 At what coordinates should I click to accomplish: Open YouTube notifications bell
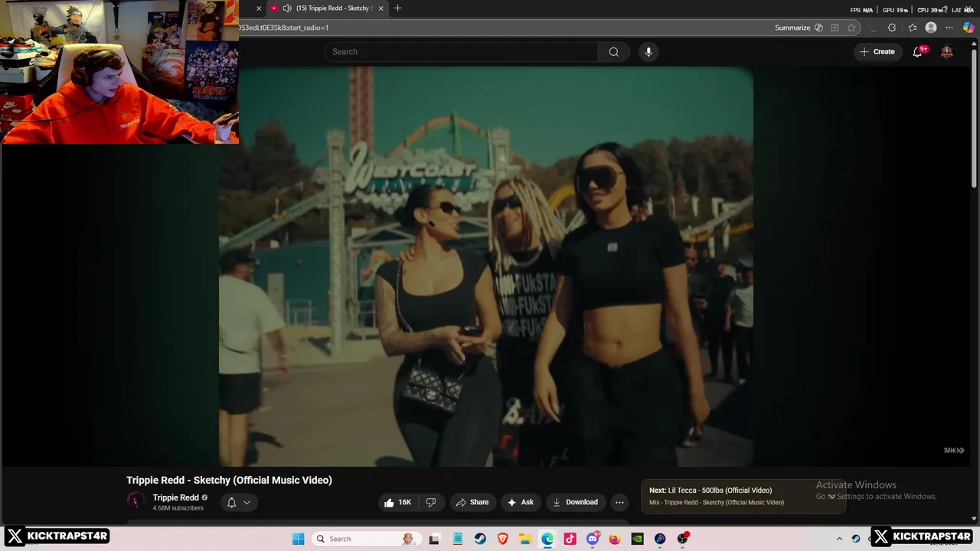[x=917, y=51]
